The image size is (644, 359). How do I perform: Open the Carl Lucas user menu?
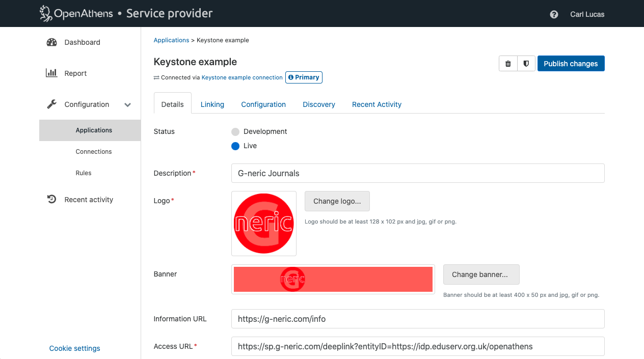[587, 14]
